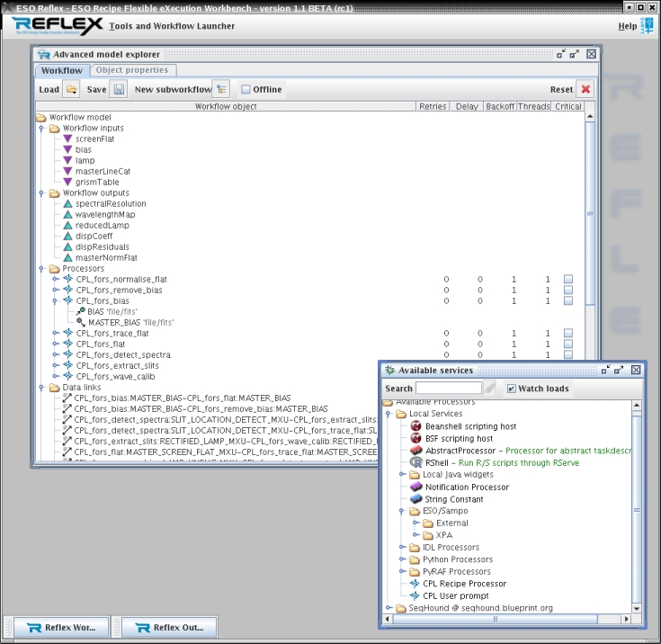661x644 pixels.
Task: Click the New subworkflow tree icon
Action: (x=221, y=89)
